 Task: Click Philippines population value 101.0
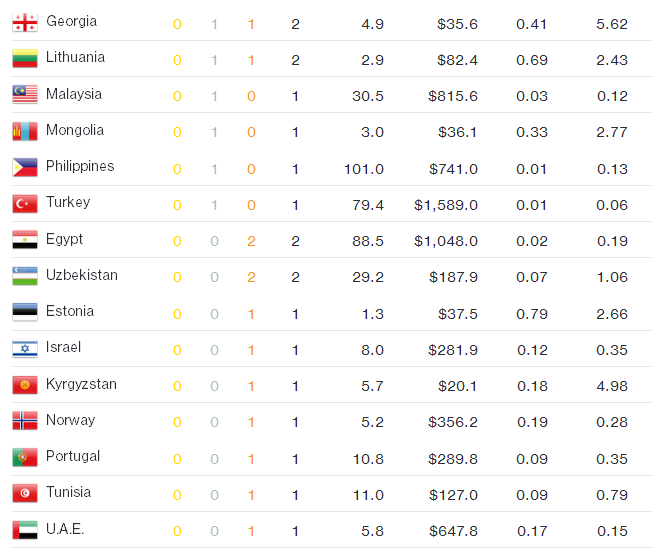(363, 169)
